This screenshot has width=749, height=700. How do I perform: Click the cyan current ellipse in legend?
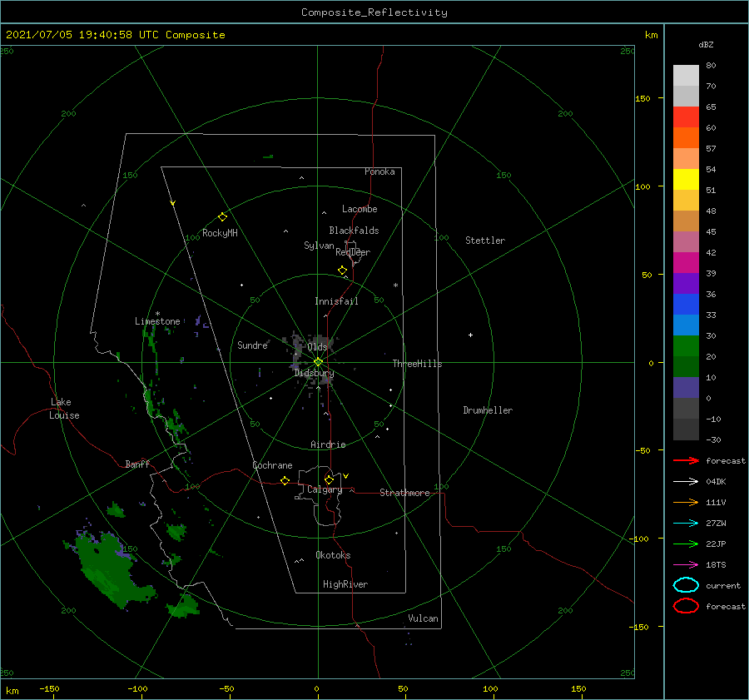coord(686,585)
